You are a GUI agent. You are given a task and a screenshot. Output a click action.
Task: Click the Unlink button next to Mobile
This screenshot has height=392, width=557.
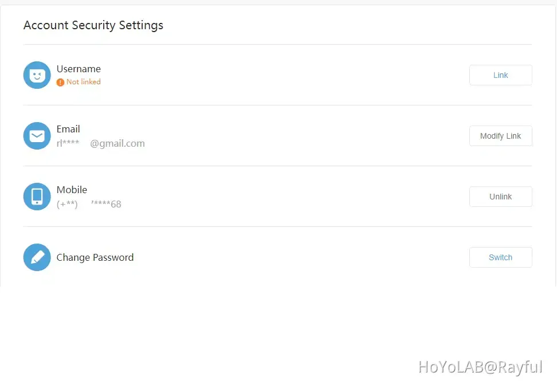[x=500, y=197]
